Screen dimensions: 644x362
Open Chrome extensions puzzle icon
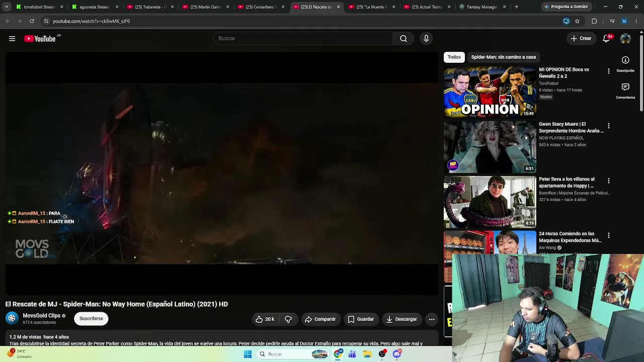click(594, 21)
